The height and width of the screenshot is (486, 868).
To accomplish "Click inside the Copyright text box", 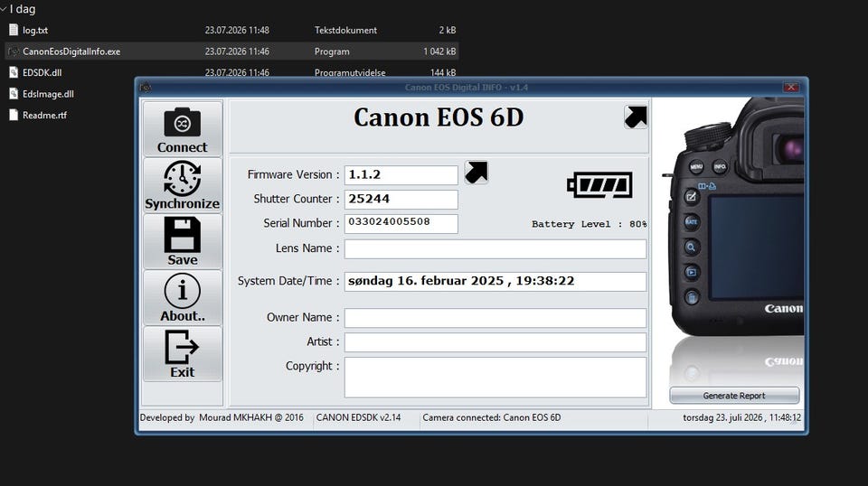I will tap(495, 378).
